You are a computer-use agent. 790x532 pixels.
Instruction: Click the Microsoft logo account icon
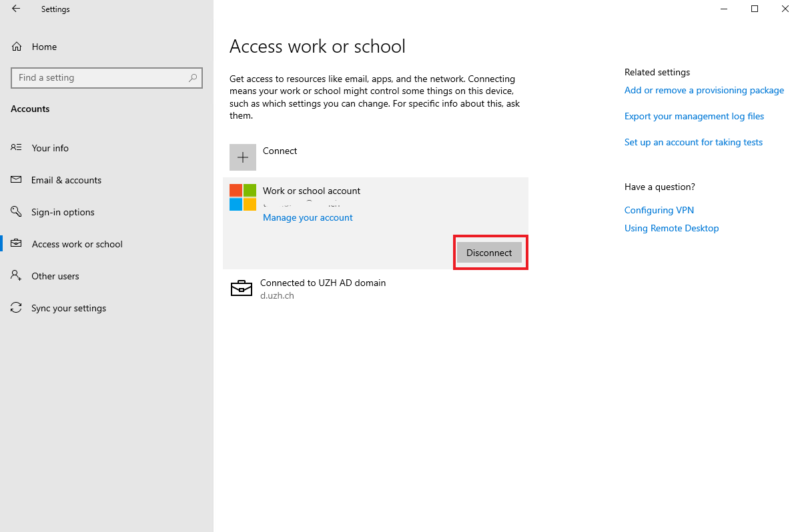tap(243, 197)
